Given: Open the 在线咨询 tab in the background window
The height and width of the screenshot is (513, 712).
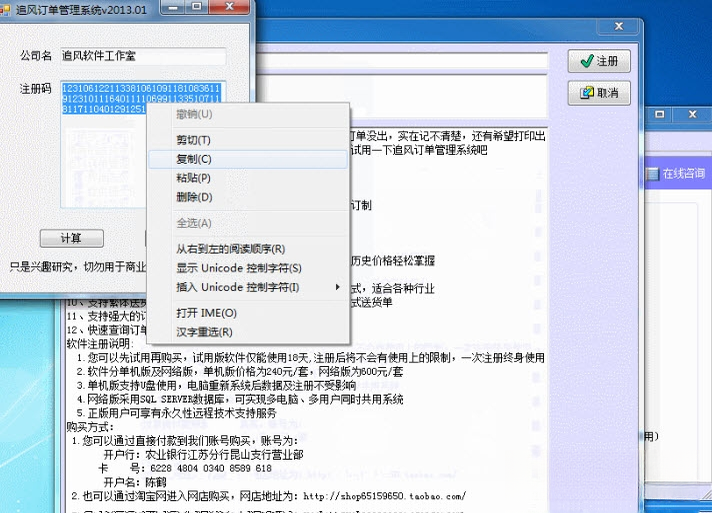Looking at the screenshot, I should (x=677, y=173).
